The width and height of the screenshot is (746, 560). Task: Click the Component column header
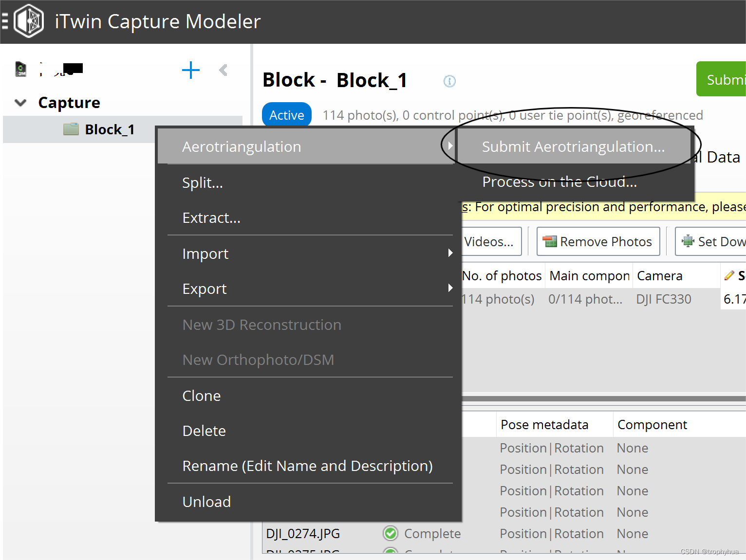[679, 425]
